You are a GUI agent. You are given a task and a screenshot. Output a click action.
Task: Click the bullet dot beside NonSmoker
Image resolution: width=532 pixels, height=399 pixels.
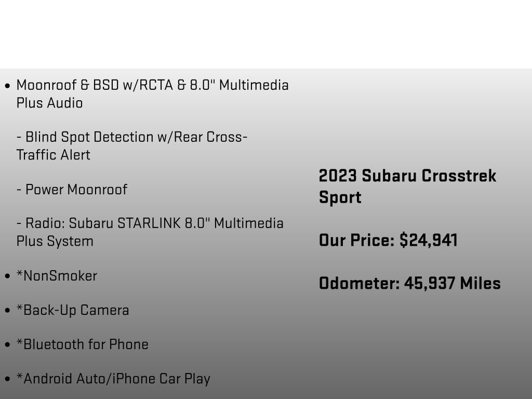pos(7,276)
